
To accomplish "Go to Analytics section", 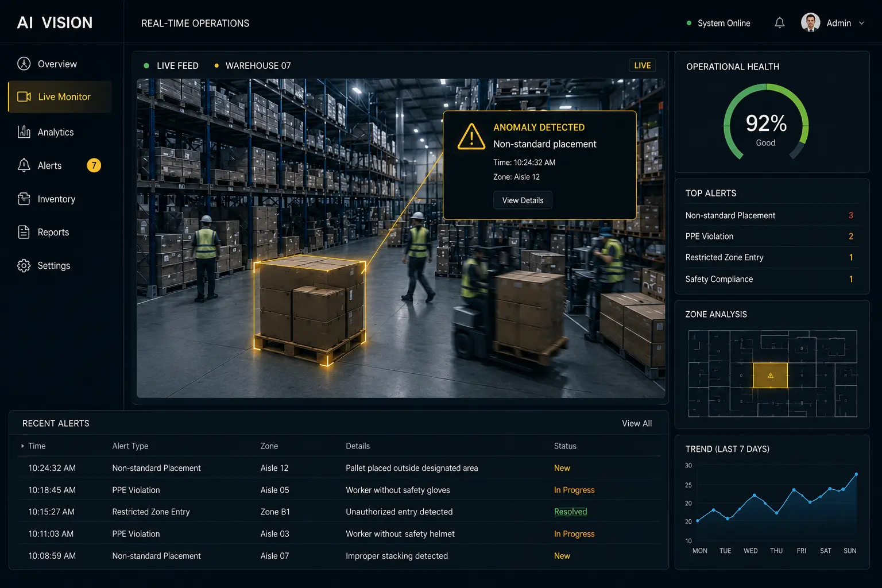I will [x=60, y=132].
